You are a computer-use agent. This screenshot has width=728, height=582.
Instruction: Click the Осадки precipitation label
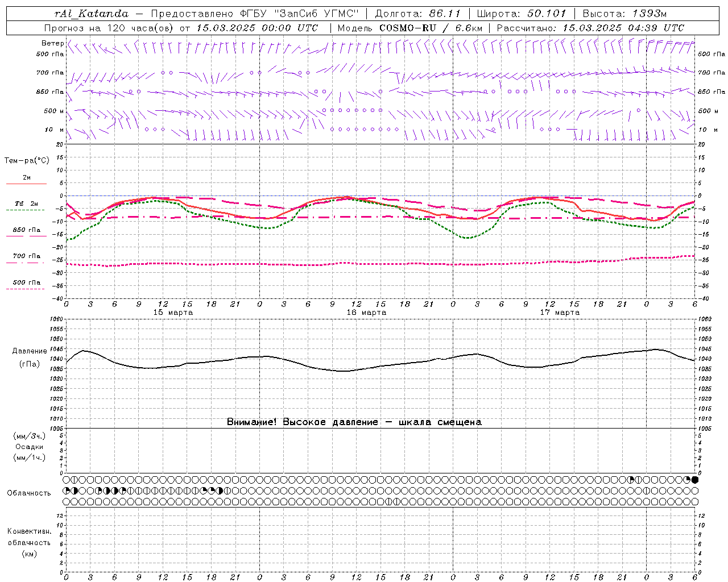(x=30, y=447)
